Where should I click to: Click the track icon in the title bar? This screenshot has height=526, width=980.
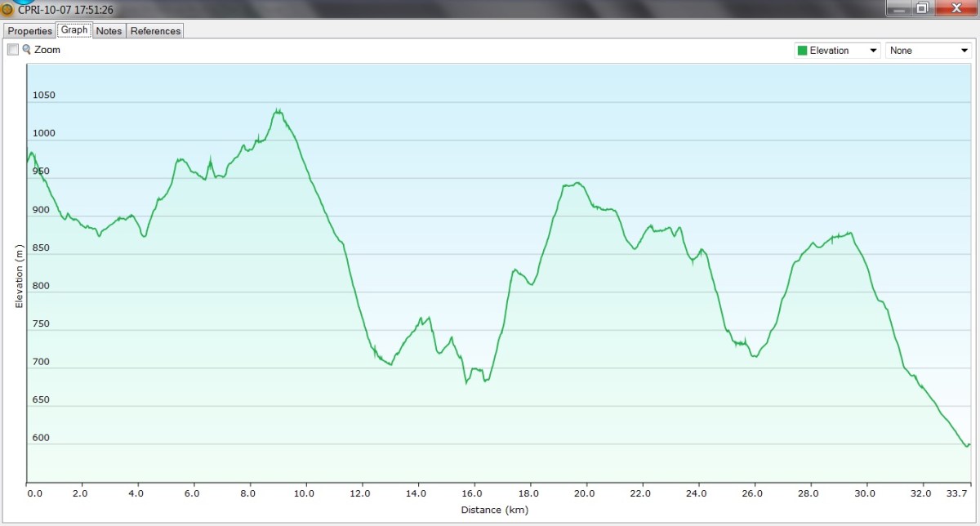pyautogui.click(x=7, y=10)
